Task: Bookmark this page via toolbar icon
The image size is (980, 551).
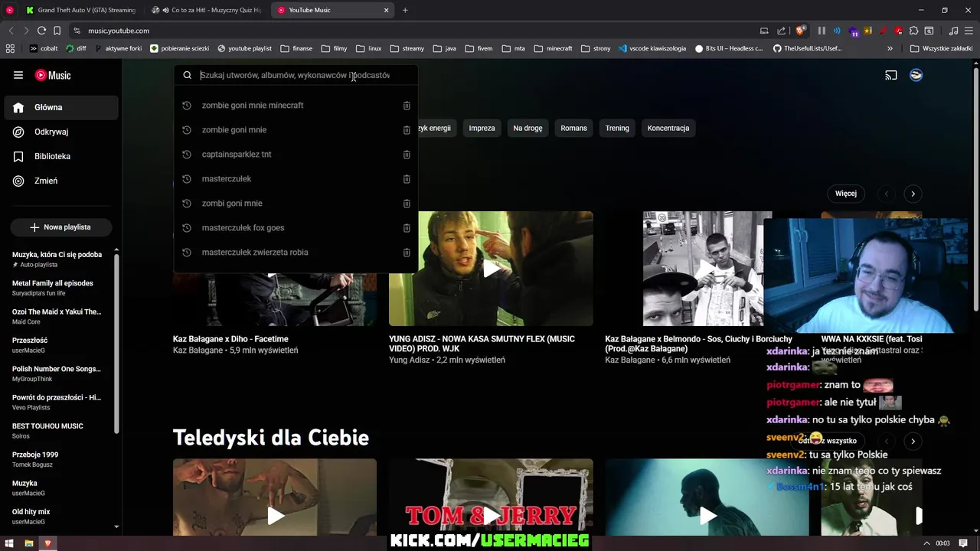Action: (x=57, y=31)
